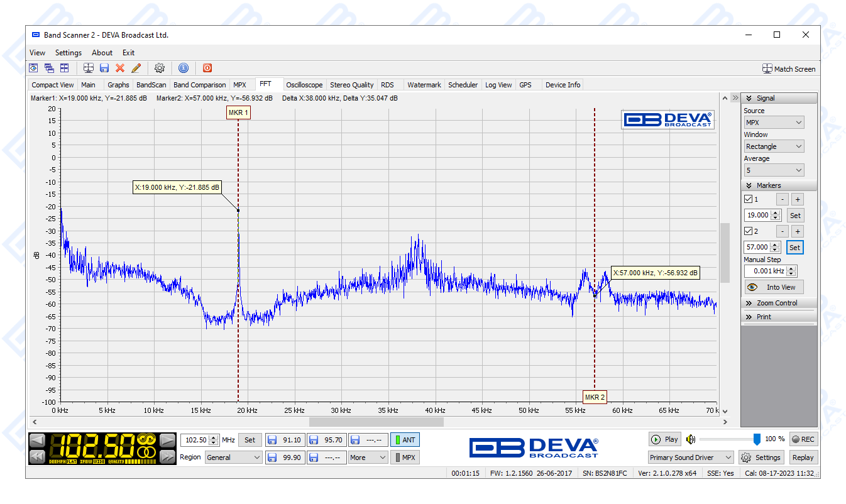Image resolution: width=846 pixels, height=504 pixels.
Task: Uncheck the Marker 1 checkbox
Action: tap(749, 199)
